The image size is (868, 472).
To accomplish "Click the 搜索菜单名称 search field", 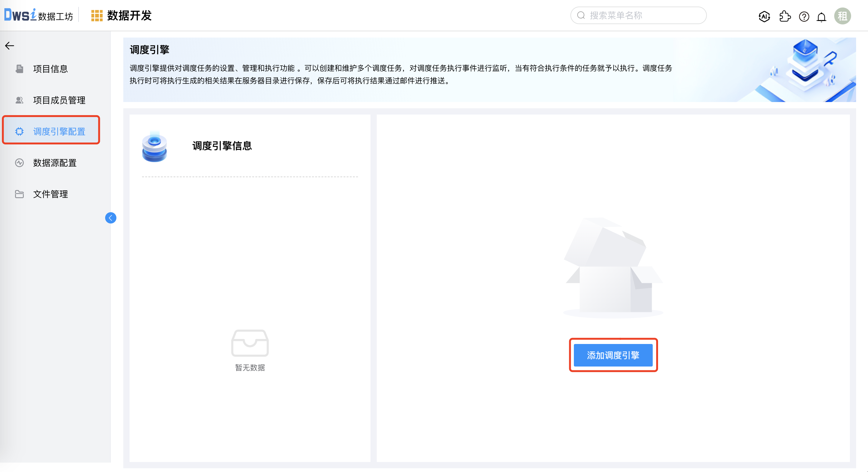I will tap(639, 15).
